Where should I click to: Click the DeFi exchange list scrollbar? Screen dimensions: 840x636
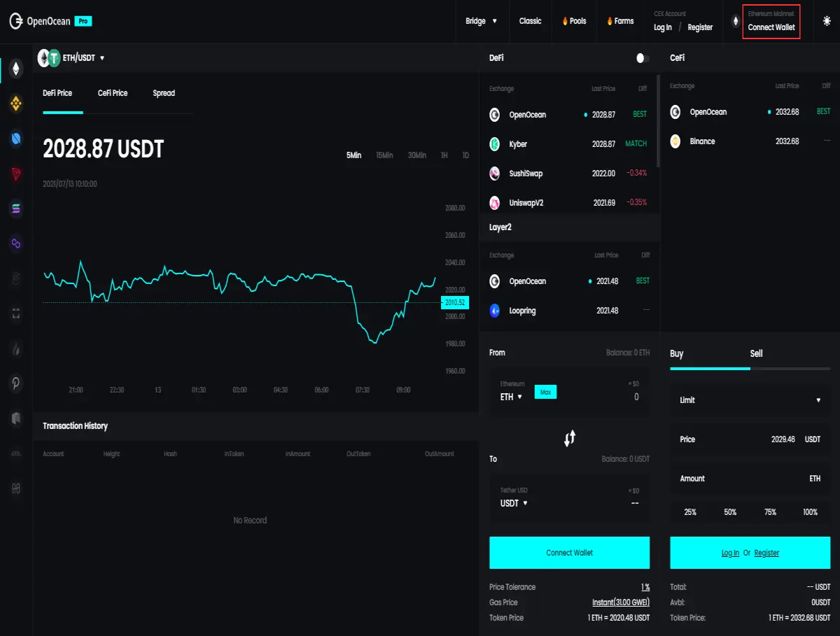click(658, 120)
